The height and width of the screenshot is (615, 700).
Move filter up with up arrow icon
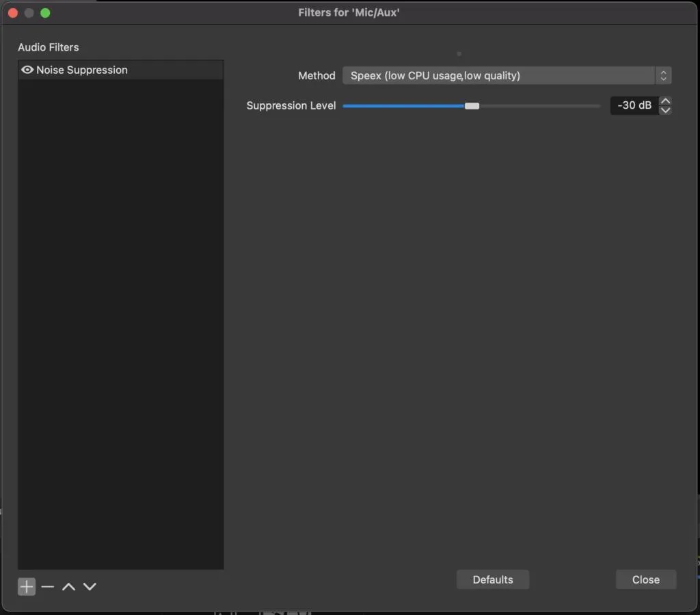pos(68,586)
